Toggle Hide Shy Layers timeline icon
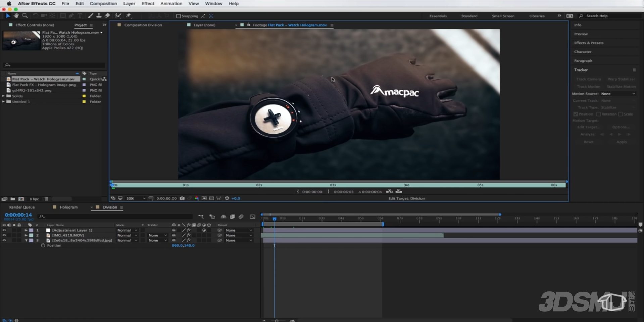The image size is (644, 322). (x=224, y=217)
